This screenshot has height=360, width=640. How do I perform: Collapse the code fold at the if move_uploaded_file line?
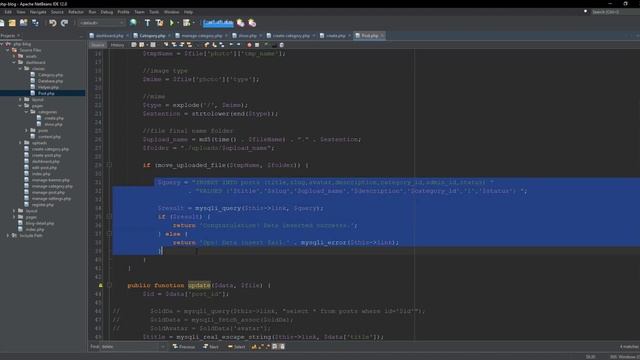(x=109, y=165)
